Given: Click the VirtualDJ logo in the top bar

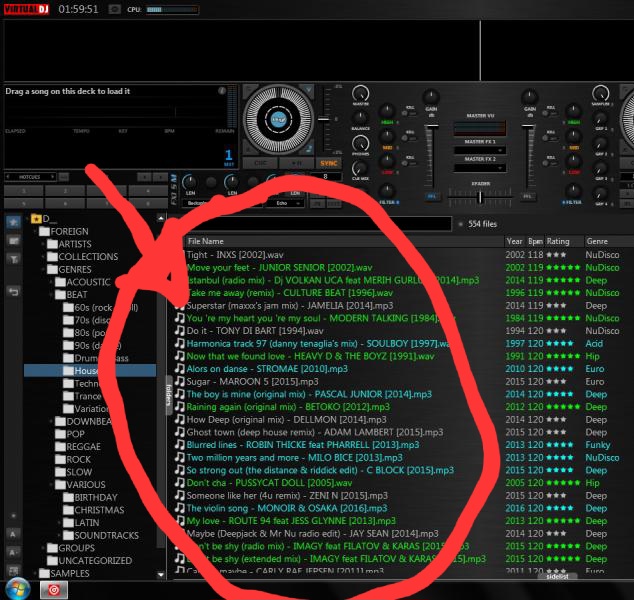Looking at the screenshot, I should tap(26, 9).
